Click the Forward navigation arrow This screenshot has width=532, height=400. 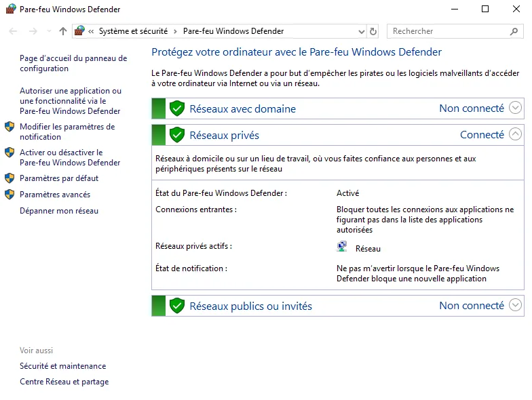tap(33, 31)
